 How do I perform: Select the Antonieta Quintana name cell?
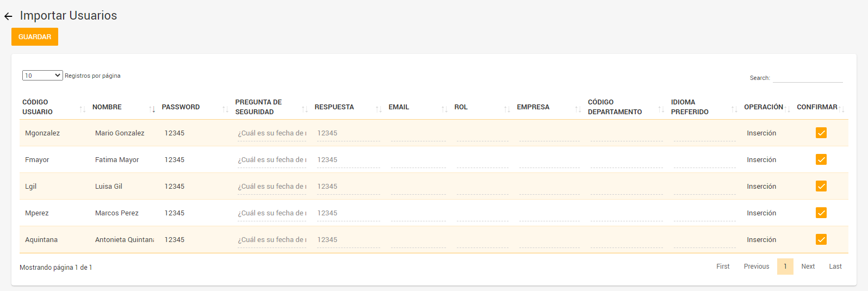[125, 240]
